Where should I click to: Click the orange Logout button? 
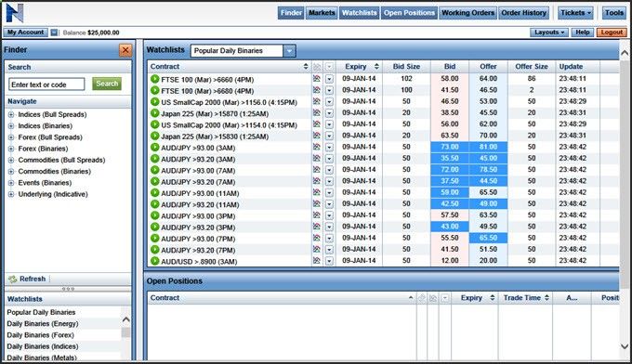point(612,32)
